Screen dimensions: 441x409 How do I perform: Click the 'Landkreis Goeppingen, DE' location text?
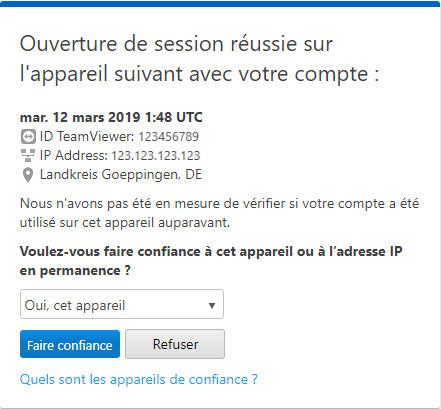[121, 175]
